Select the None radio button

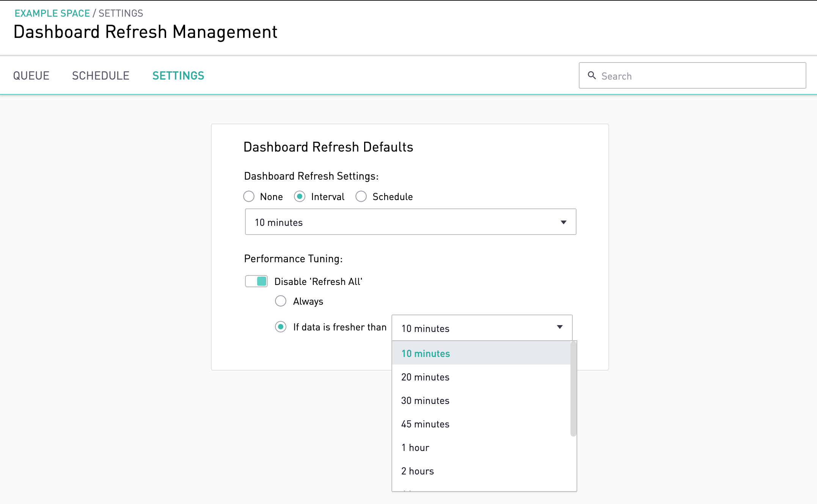[x=249, y=196]
